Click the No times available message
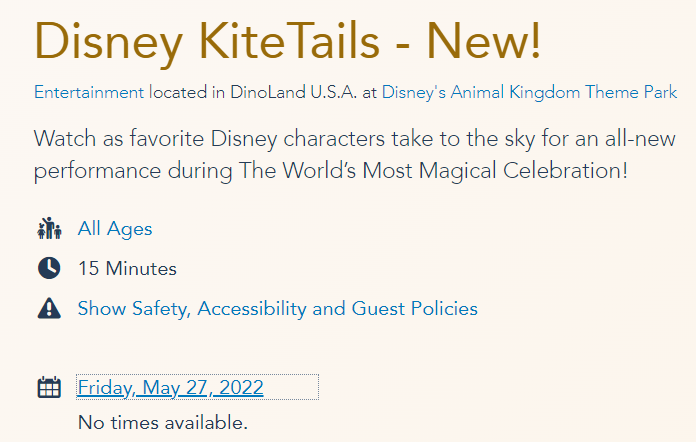The width and height of the screenshot is (696, 442). (162, 422)
